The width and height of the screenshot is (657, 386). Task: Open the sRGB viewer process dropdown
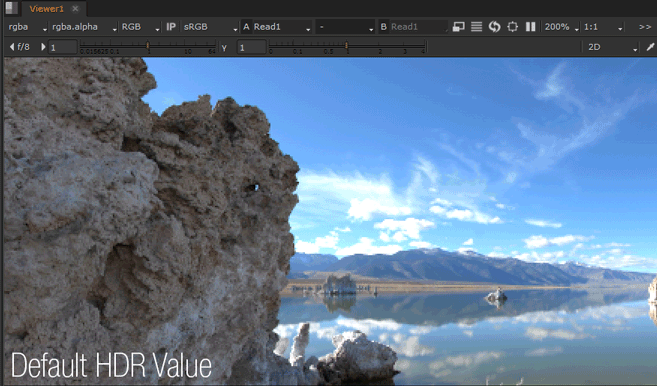[x=210, y=27]
